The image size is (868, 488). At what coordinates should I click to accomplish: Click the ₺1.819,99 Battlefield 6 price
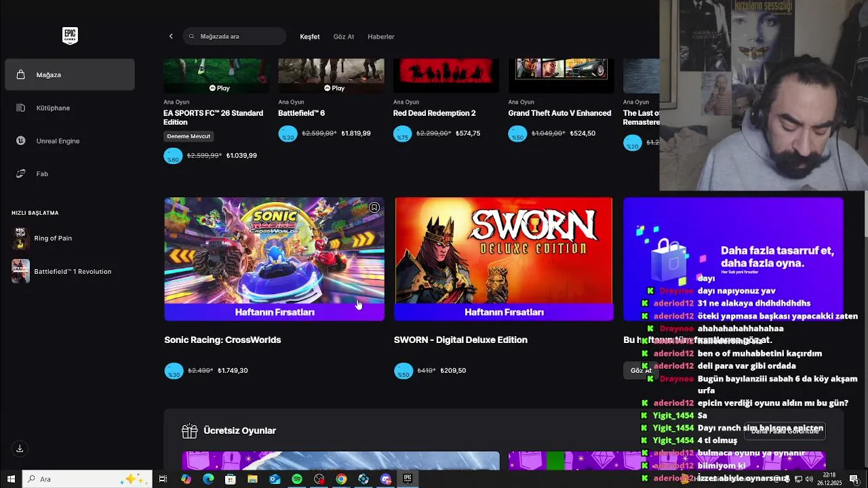[x=356, y=134]
